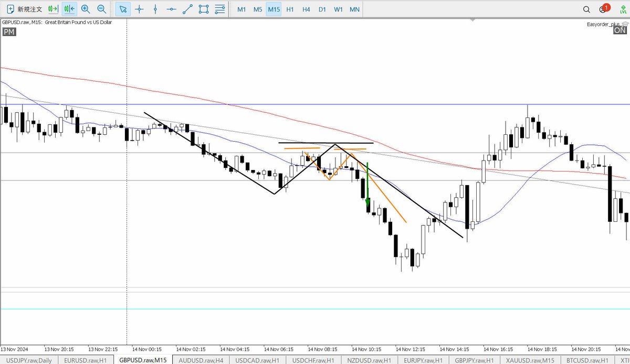Viewport: 630px width, 364px height.
Task: Switch timeframe to M1
Action: click(x=241, y=9)
